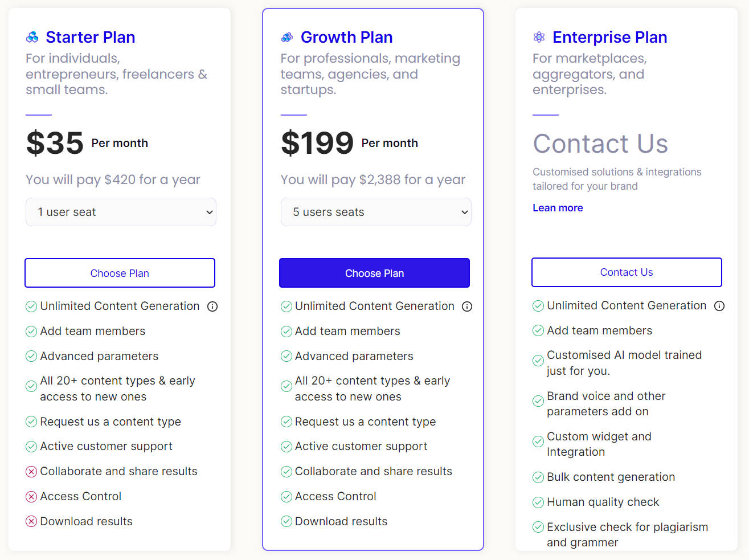Open the '1 user seat' dropdown
Viewport: 749px width, 560px height.
(121, 212)
